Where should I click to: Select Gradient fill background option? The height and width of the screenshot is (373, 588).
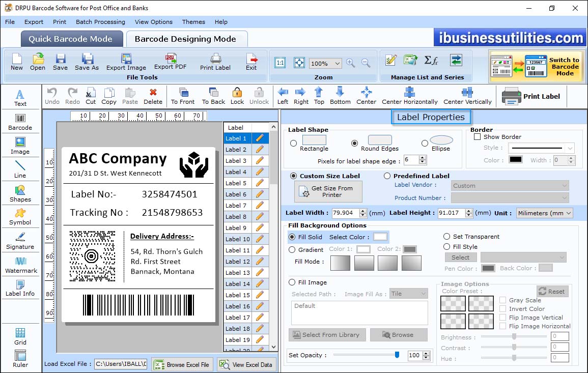click(x=292, y=250)
